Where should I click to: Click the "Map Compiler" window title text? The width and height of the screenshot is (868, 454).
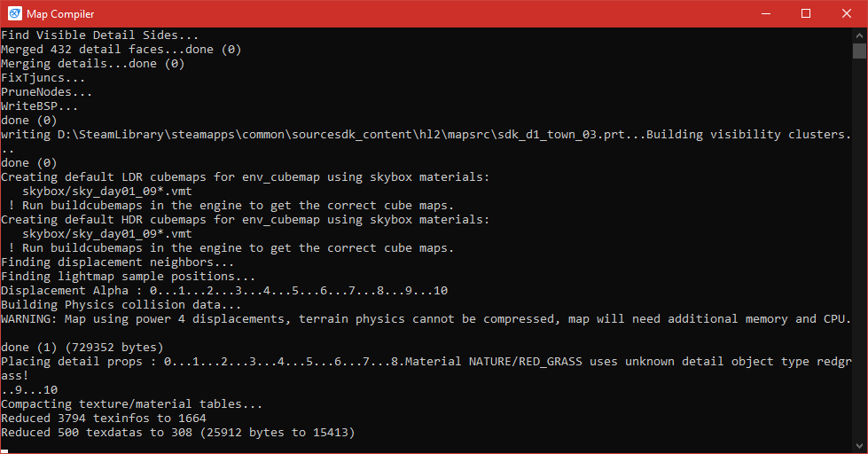(x=60, y=14)
